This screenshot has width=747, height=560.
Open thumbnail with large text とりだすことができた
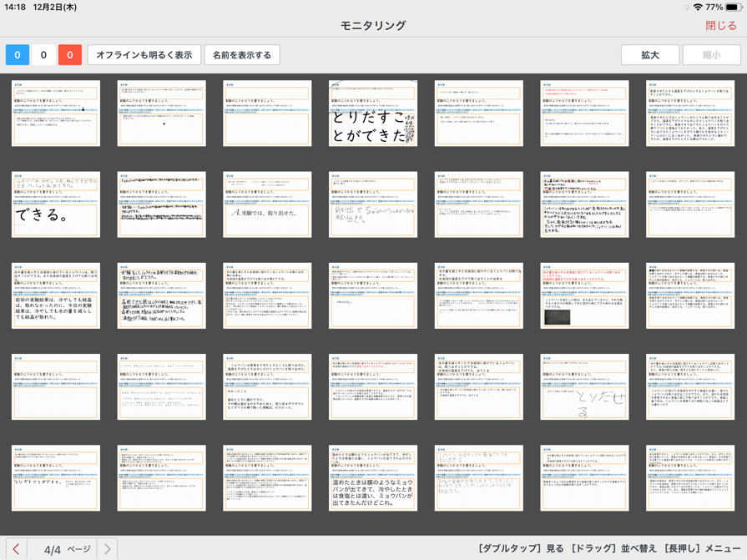pyautogui.click(x=373, y=114)
